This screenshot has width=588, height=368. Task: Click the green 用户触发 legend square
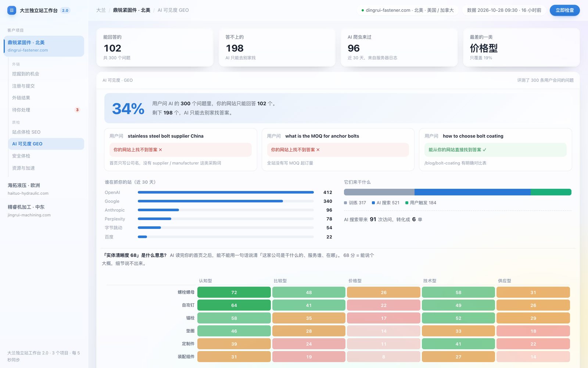click(x=407, y=203)
